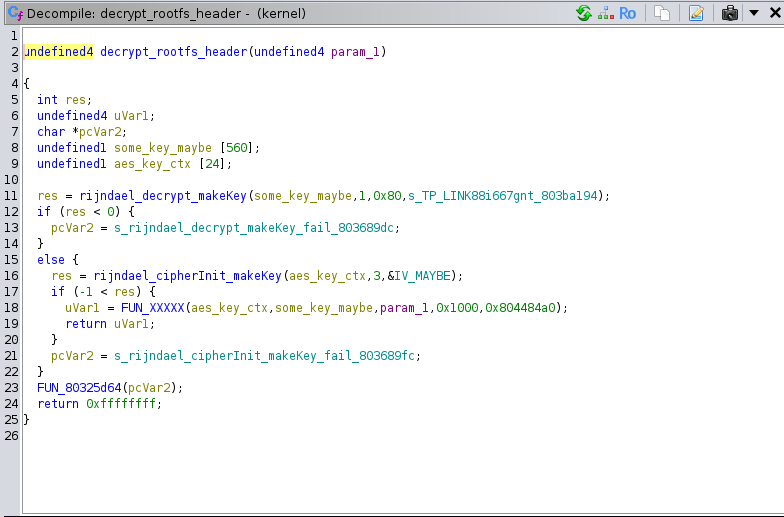Select uVar1 declaration on line 6
Viewport: 784px width, 517px height.
pyautogui.click(x=131, y=116)
